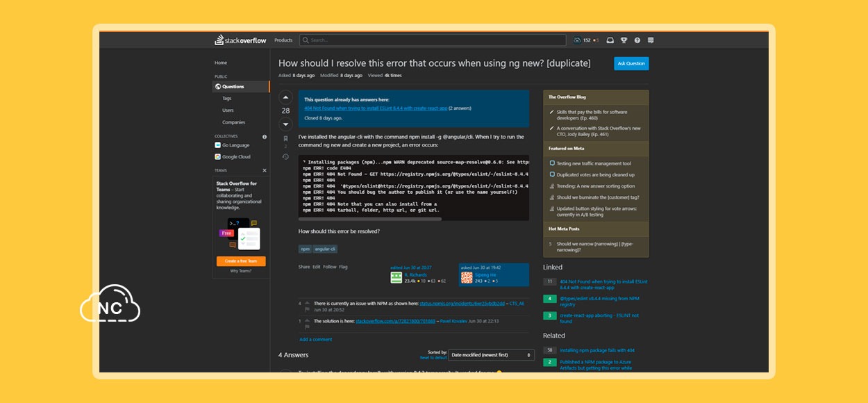The image size is (868, 403).
Task: Click the Stack Overflow logo
Action: (x=240, y=40)
